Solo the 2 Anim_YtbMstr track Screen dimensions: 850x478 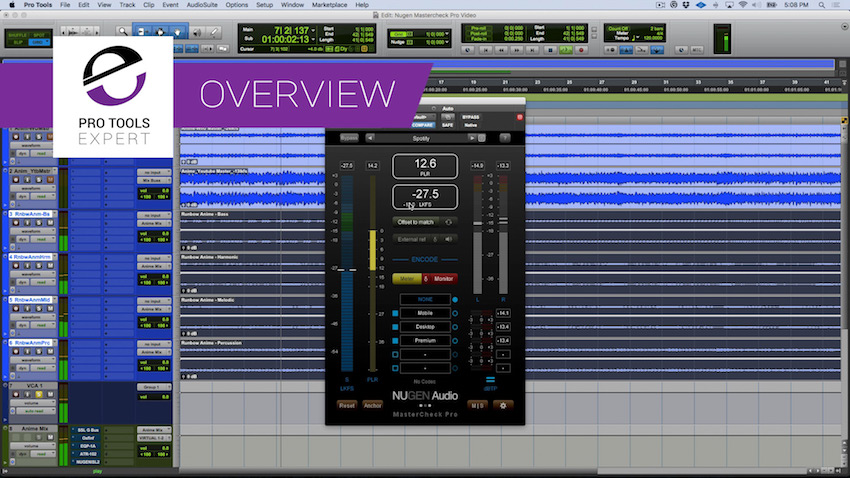(38, 180)
